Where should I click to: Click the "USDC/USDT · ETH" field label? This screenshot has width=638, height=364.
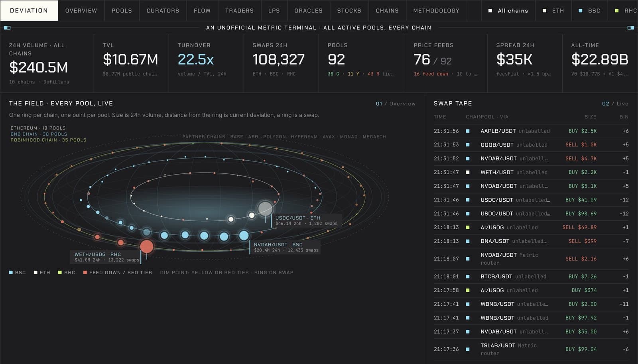(x=298, y=218)
